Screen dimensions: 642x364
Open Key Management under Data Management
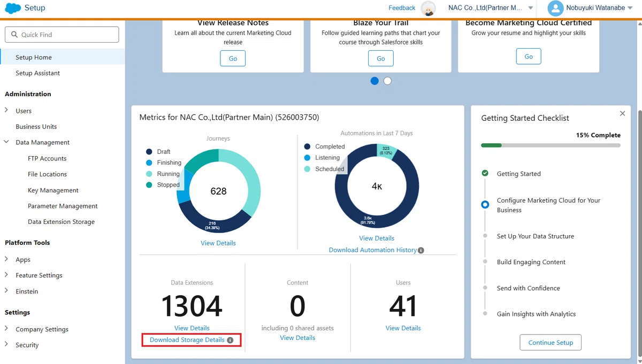[53, 190]
